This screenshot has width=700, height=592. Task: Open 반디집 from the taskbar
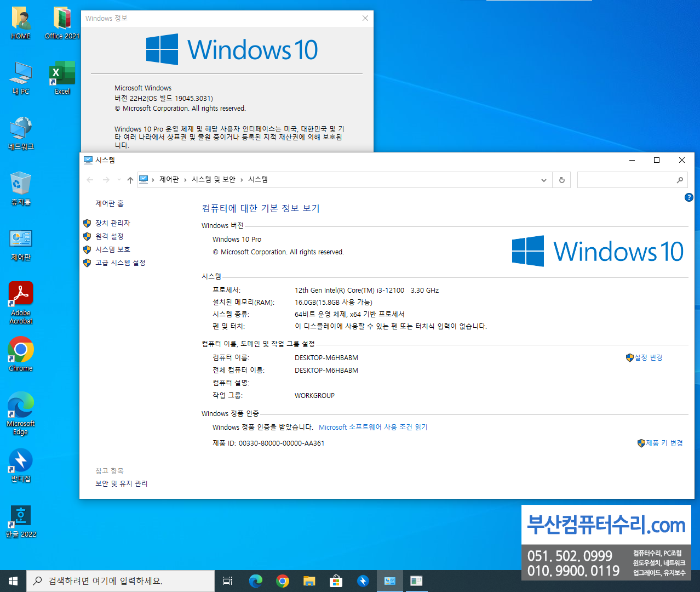coord(363,581)
